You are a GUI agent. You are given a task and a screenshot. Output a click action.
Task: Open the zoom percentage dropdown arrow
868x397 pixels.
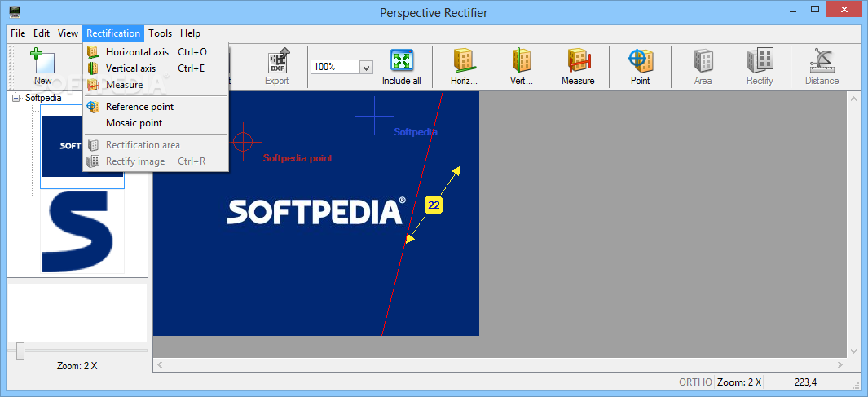[x=366, y=67]
